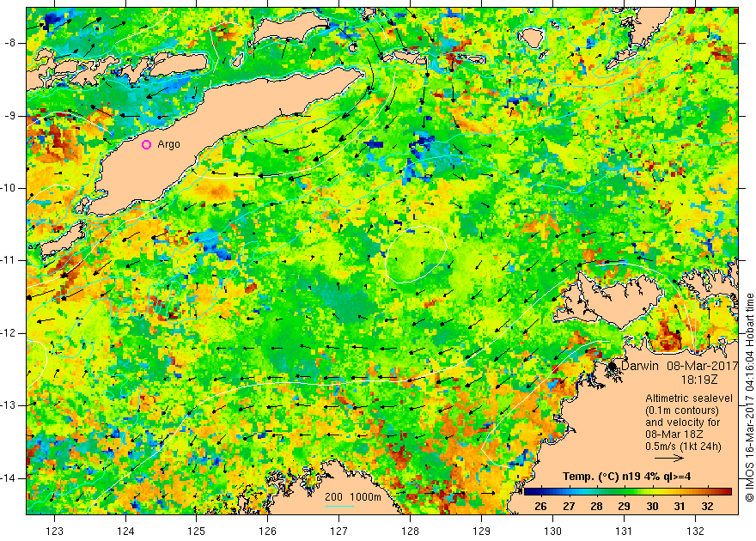The width and height of the screenshot is (756, 541).
Task: Click the 30 value on temperature scale
Action: [652, 506]
